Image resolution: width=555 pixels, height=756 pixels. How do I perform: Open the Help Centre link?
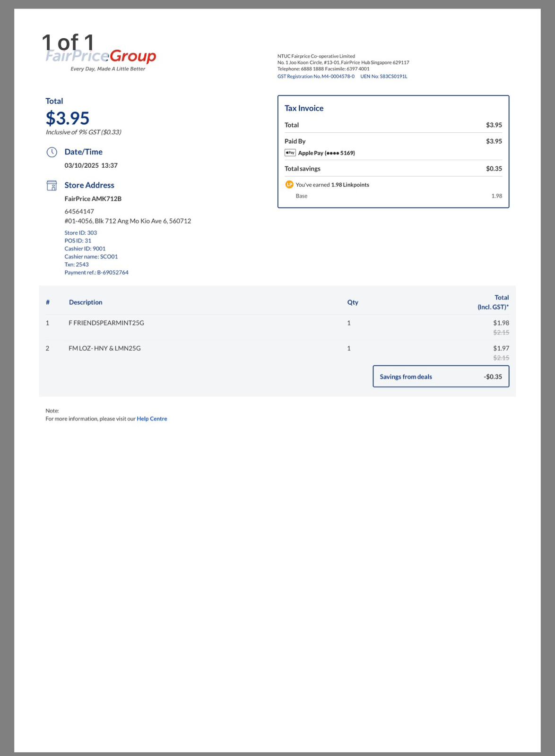pos(152,419)
